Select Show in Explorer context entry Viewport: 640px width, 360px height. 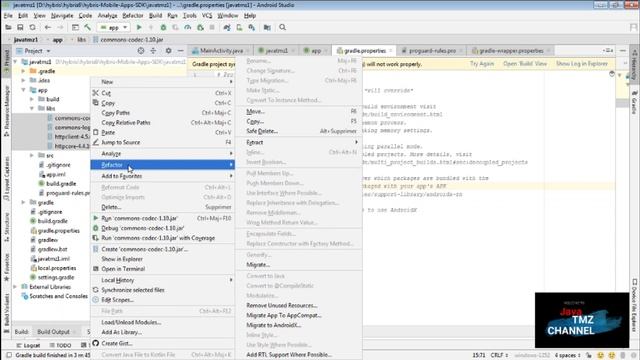pyautogui.click(x=162, y=259)
